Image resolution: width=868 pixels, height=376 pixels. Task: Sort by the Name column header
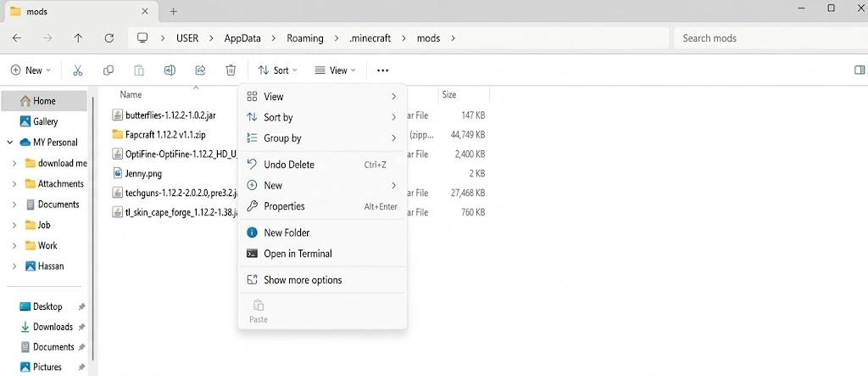(131, 95)
